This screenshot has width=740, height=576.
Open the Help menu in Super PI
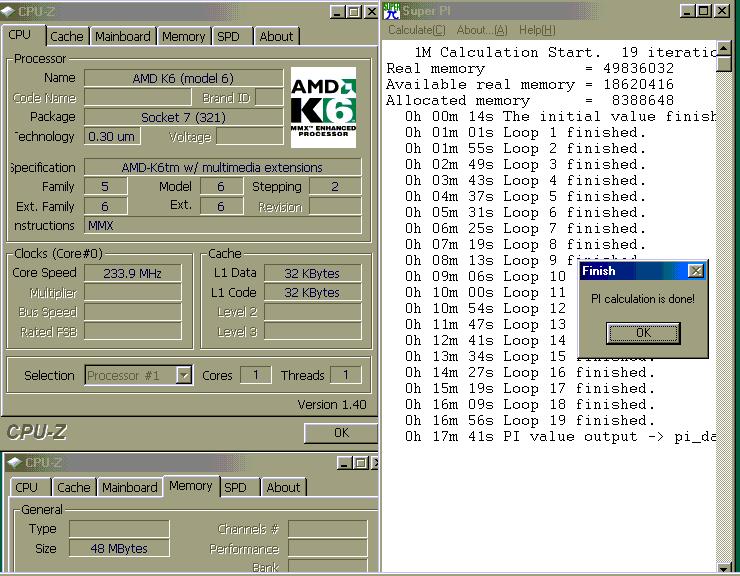click(x=537, y=30)
